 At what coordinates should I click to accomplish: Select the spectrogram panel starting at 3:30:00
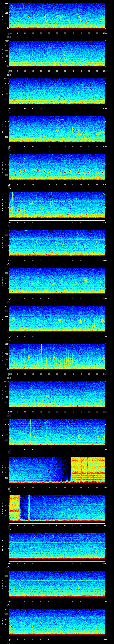[57, 622]
